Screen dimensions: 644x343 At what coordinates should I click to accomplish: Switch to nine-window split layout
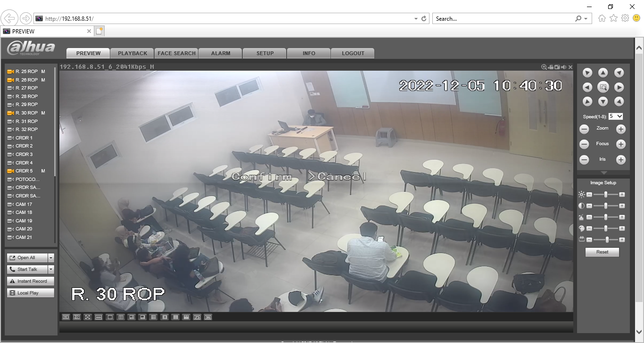click(153, 317)
